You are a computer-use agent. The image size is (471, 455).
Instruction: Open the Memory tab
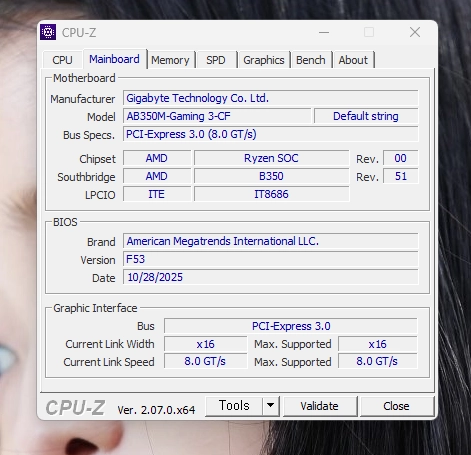click(x=170, y=60)
